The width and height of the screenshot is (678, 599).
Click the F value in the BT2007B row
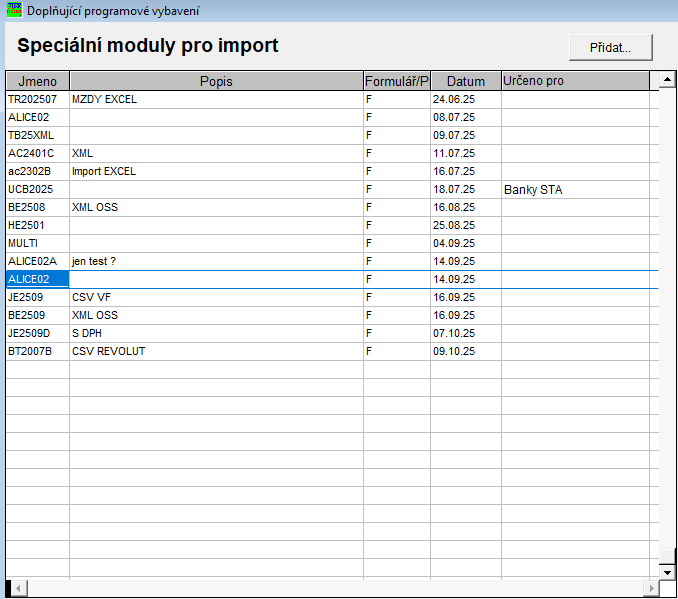click(397, 352)
